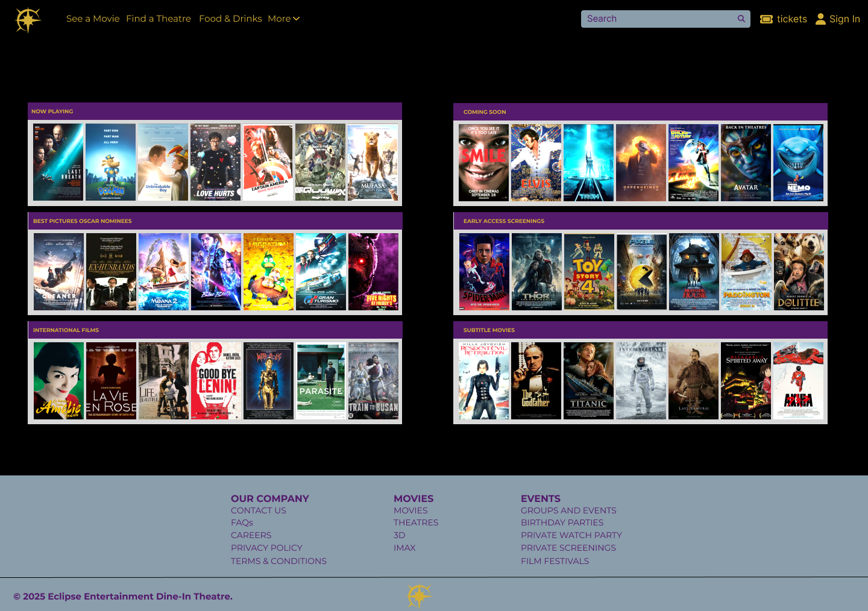The image size is (868, 611).
Task: Select the Finding Nemo poster
Action: tap(798, 163)
